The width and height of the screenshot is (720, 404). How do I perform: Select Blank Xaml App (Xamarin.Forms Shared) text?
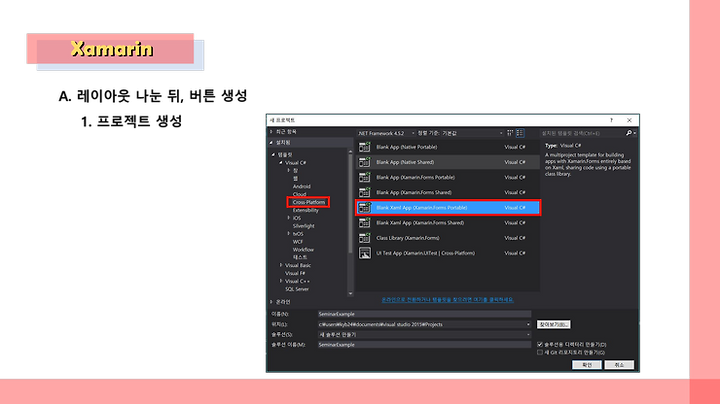click(x=420, y=223)
